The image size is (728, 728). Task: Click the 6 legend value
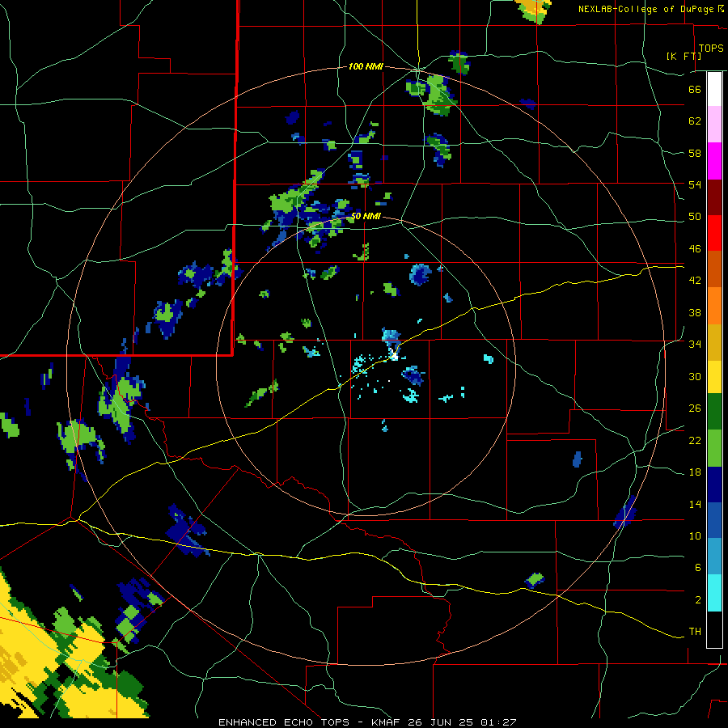[x=697, y=568]
